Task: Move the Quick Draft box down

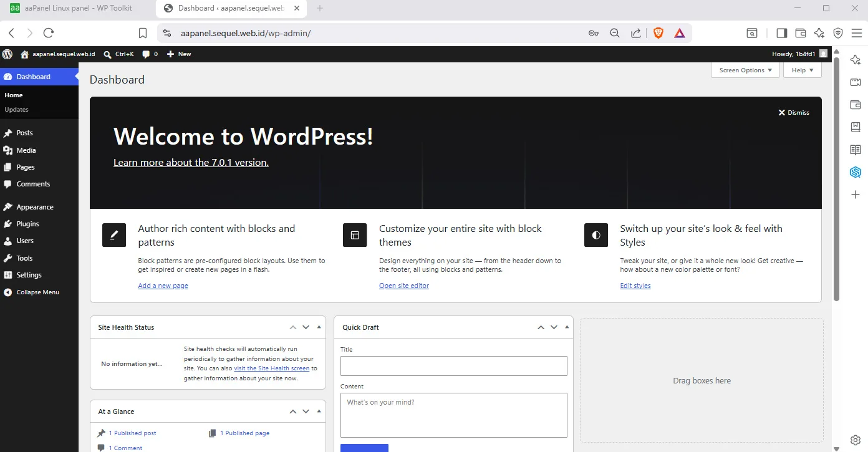Action: coord(554,327)
